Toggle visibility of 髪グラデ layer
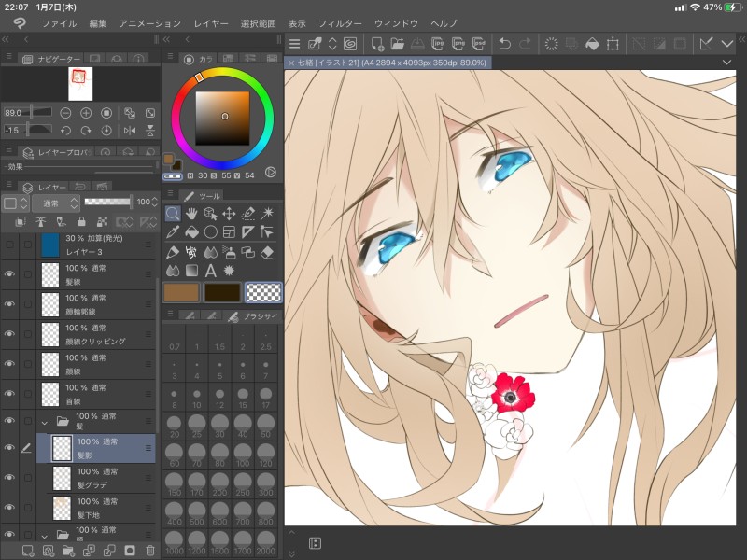This screenshot has width=747, height=560. pyautogui.click(x=9, y=478)
